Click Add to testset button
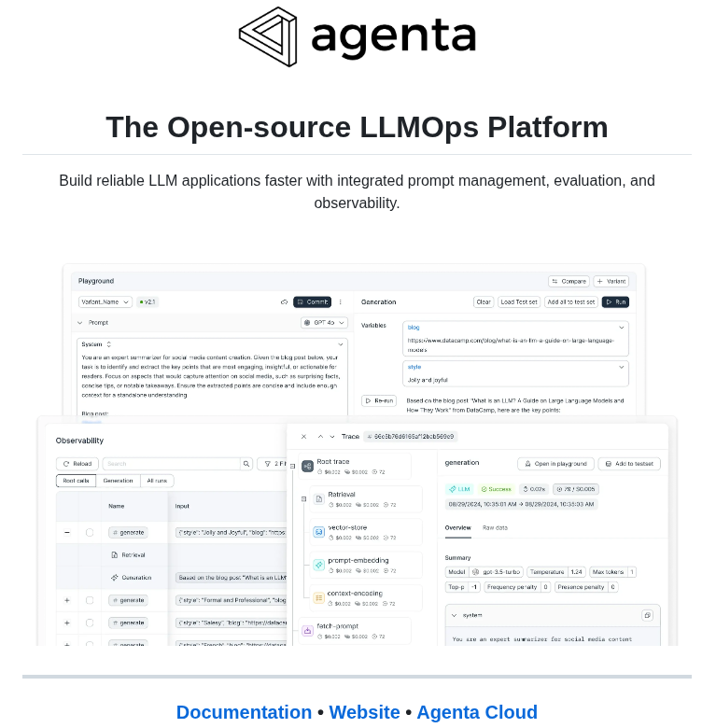The width and height of the screenshot is (716, 728). coord(629,464)
